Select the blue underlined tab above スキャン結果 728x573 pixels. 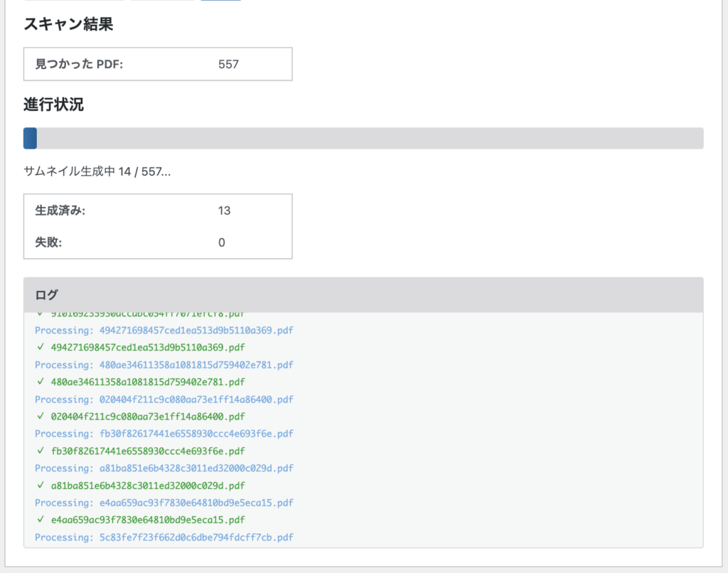[x=220, y=1]
